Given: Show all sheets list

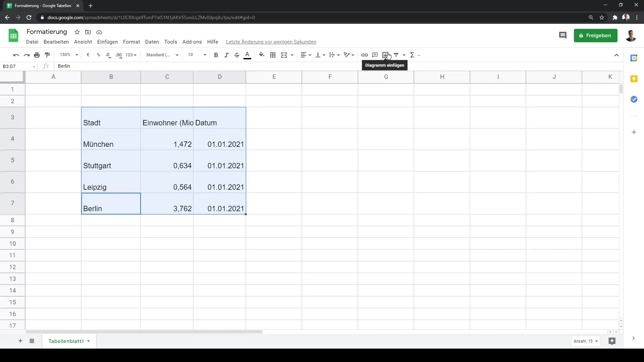Looking at the screenshot, I should pyautogui.click(x=32, y=341).
